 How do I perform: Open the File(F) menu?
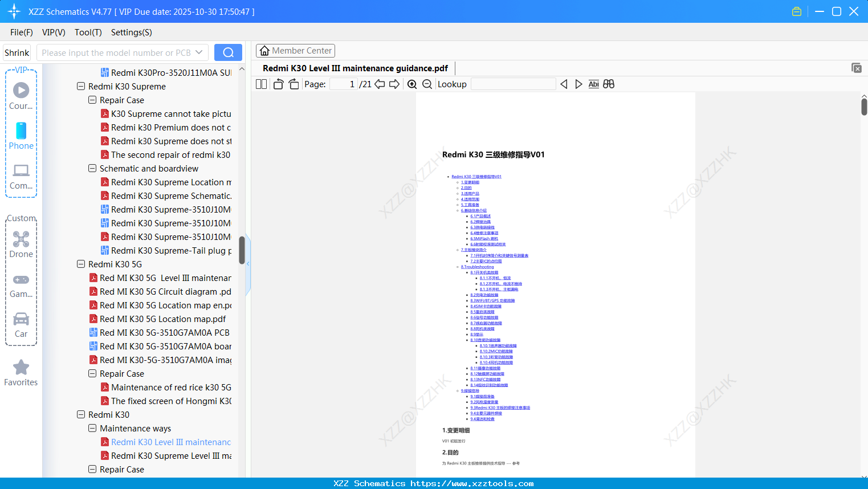coord(22,32)
